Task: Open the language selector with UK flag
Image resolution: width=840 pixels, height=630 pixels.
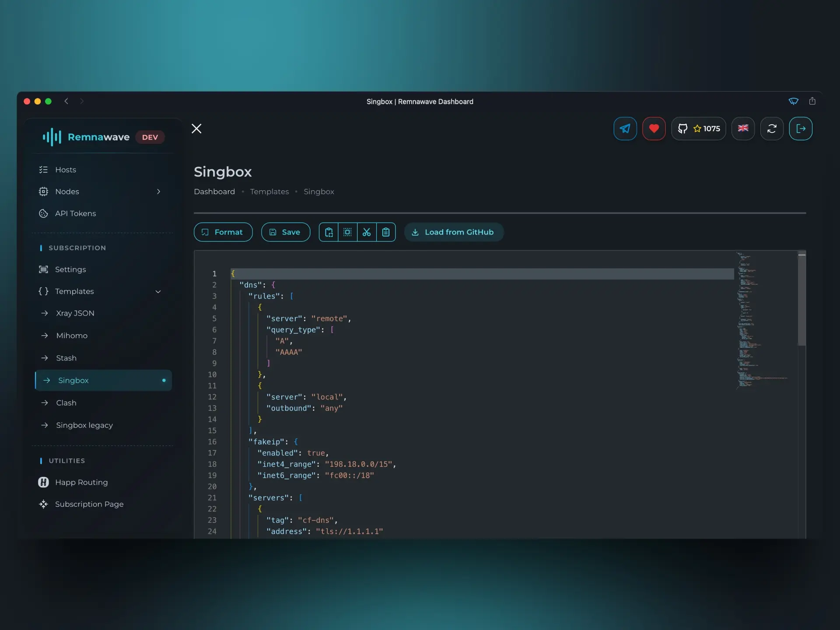Action: 743,129
